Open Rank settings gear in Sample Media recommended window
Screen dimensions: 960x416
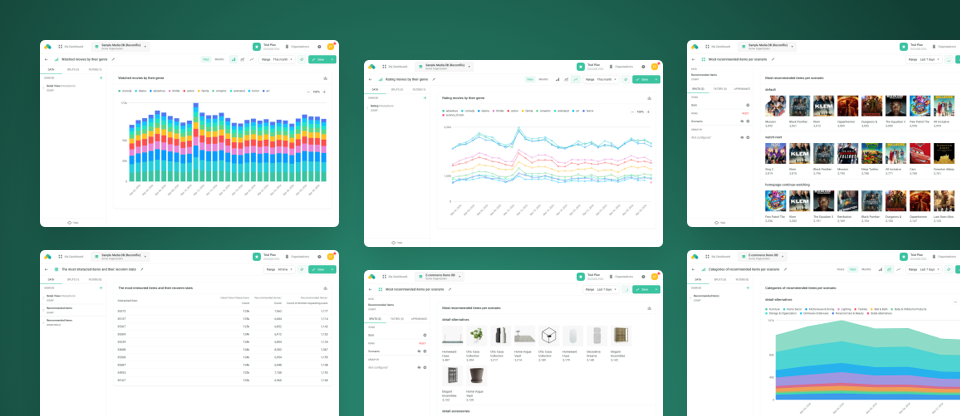(748, 105)
